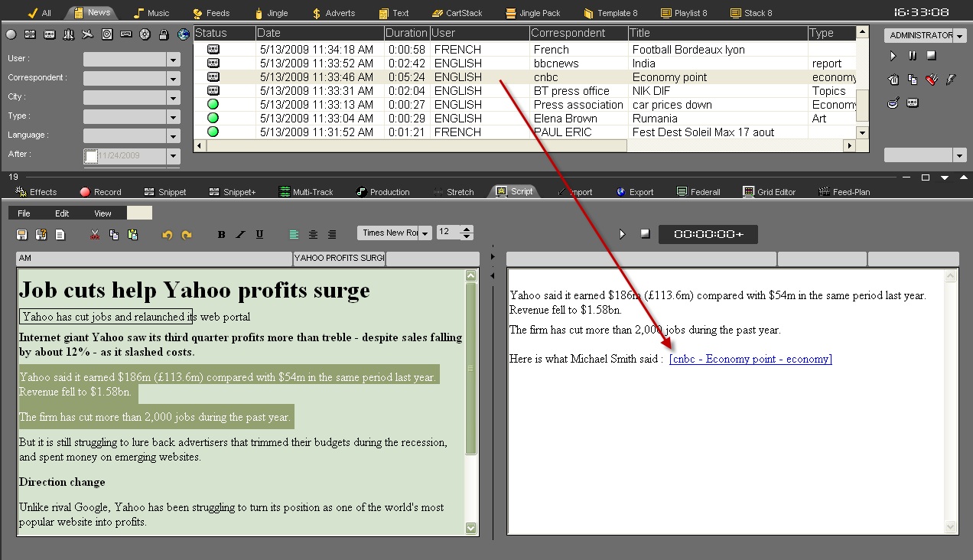Open the ADMINISTRATOR user dropdown
973x560 pixels.
[959, 36]
